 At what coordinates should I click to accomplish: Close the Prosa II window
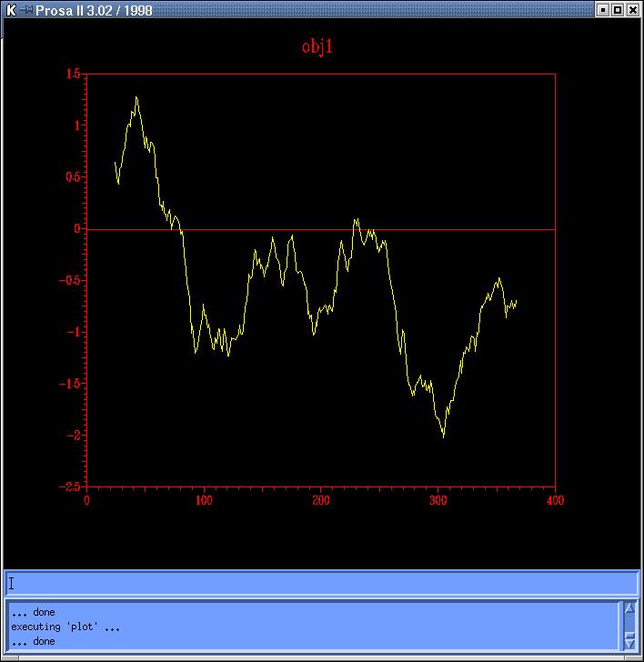633,10
